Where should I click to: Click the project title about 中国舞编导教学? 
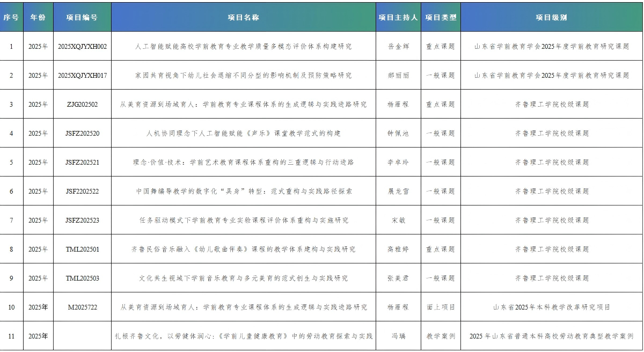(x=244, y=192)
